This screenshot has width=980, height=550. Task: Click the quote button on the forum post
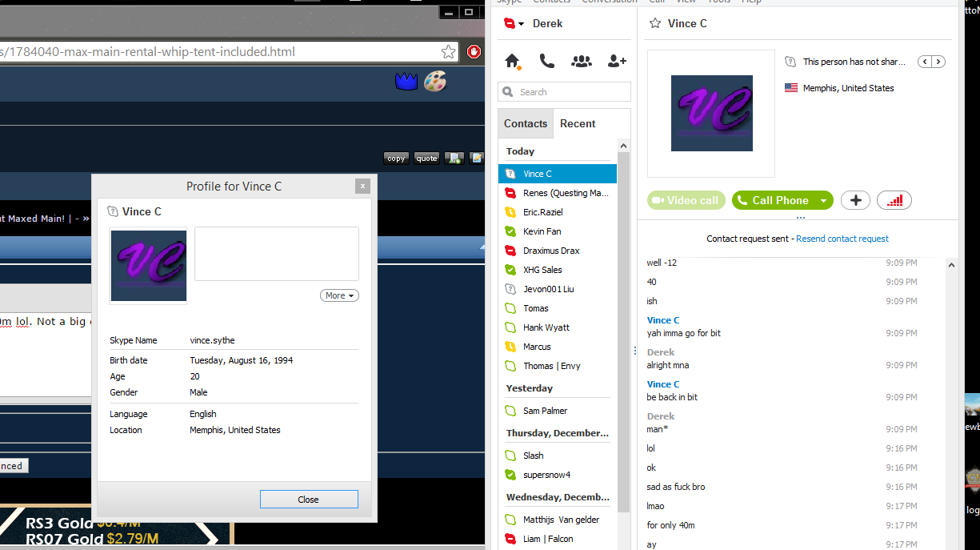pyautogui.click(x=427, y=159)
